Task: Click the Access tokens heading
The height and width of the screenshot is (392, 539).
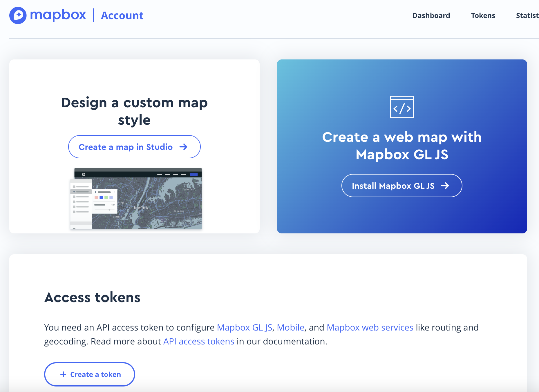Action: [92, 297]
